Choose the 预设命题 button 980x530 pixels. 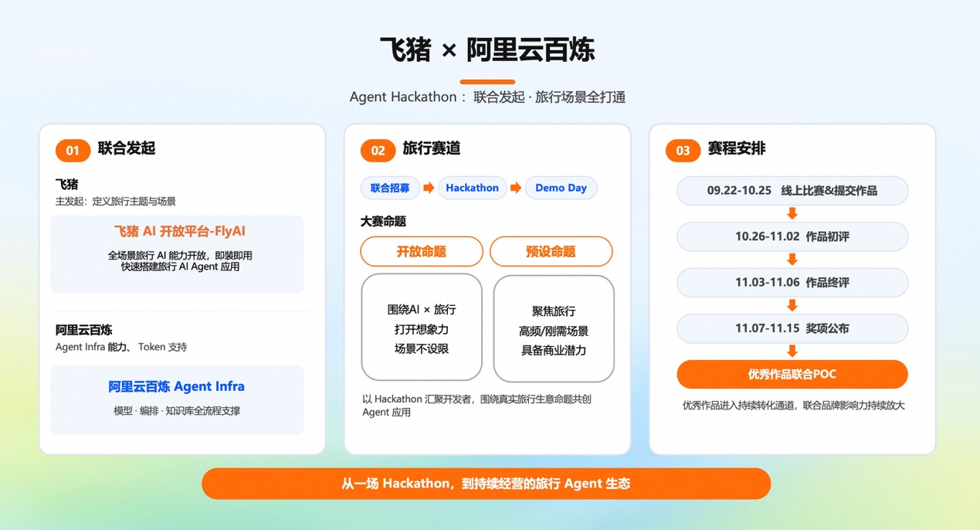[x=551, y=251]
